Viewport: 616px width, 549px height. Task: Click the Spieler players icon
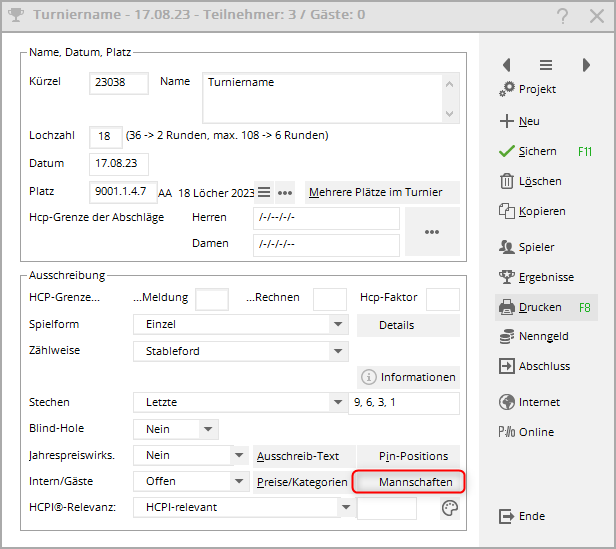[x=506, y=246]
